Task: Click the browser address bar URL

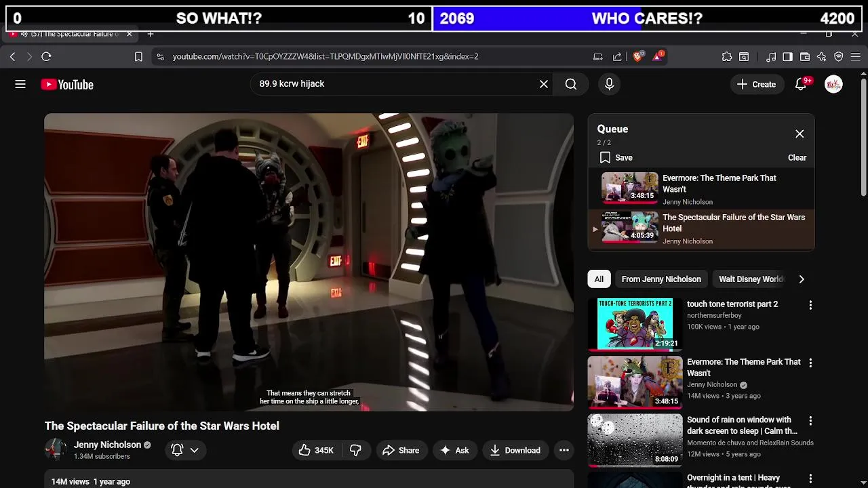Action: tap(325, 57)
